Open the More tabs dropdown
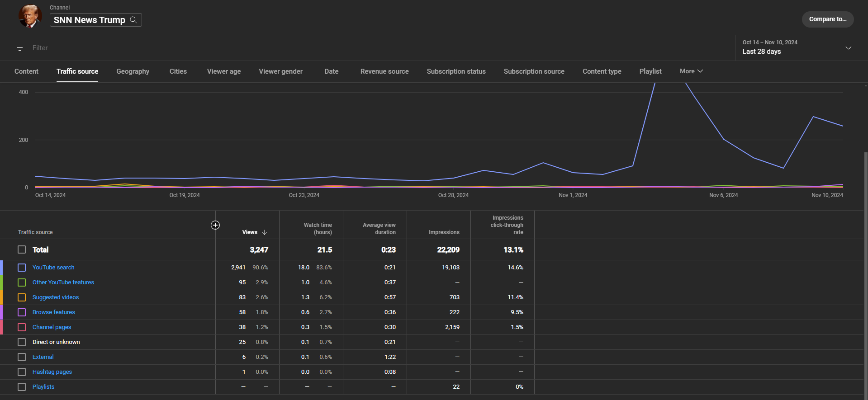Screen dimensions: 868x400 point(691,71)
